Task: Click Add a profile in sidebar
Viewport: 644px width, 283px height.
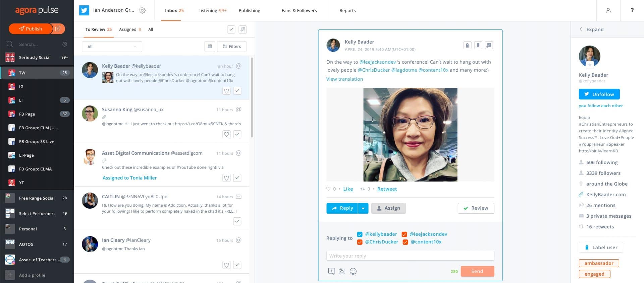Action: coord(32,275)
